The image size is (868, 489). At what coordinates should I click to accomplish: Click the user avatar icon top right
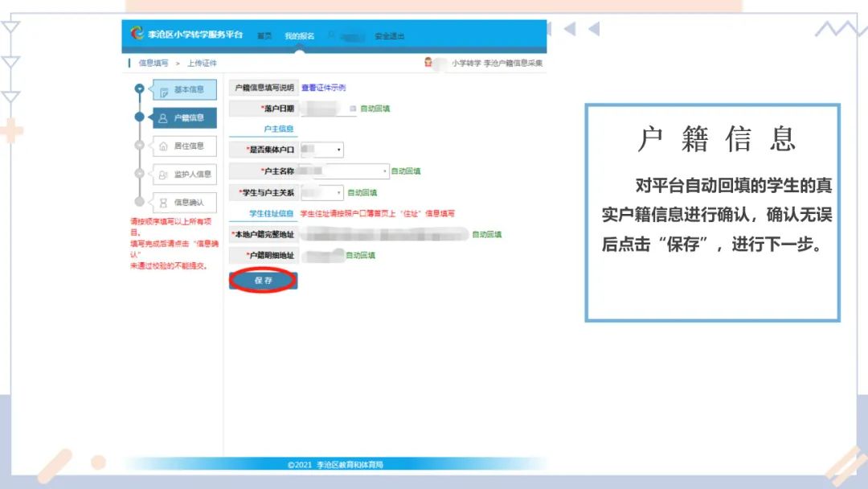pos(427,62)
